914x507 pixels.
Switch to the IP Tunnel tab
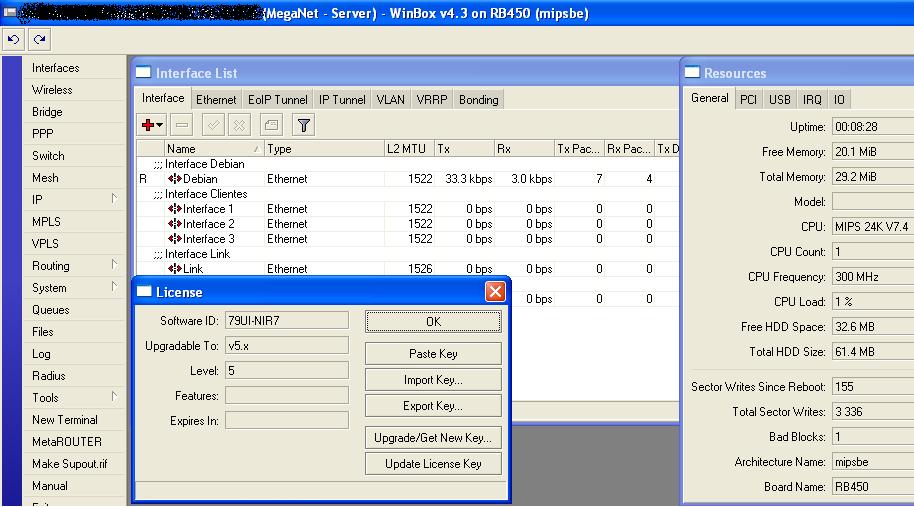tap(342, 100)
